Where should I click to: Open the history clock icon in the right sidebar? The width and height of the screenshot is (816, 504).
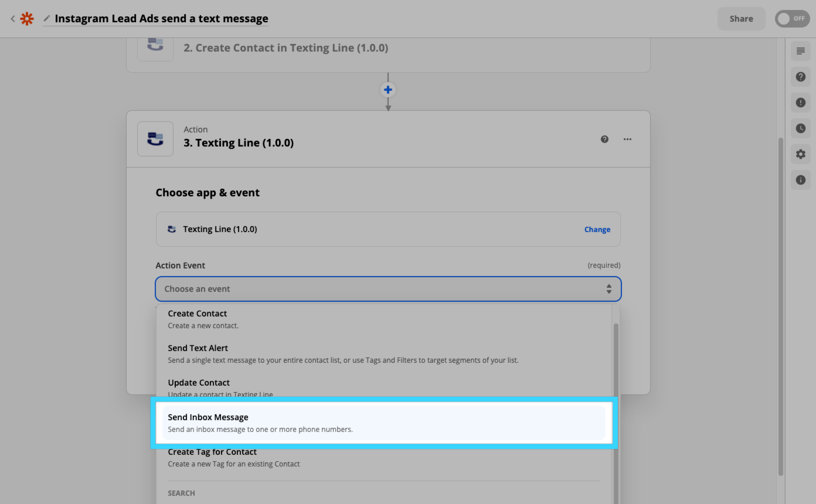[x=801, y=128]
